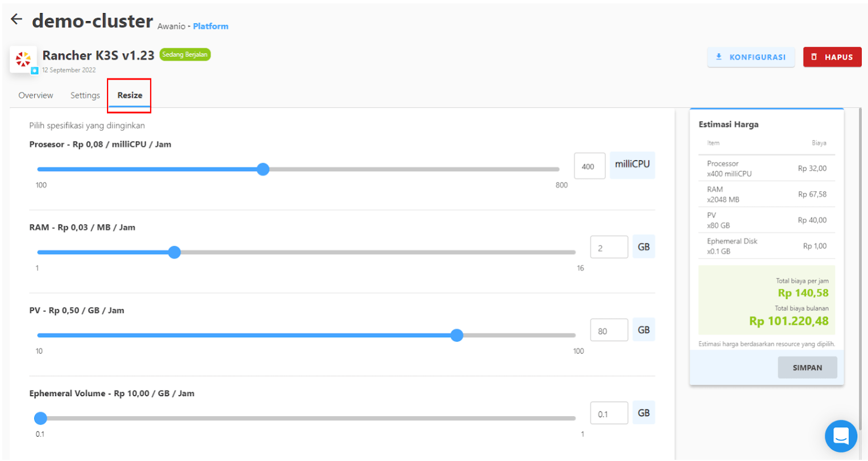
Task: Open the Platform link
Action: coord(210,26)
